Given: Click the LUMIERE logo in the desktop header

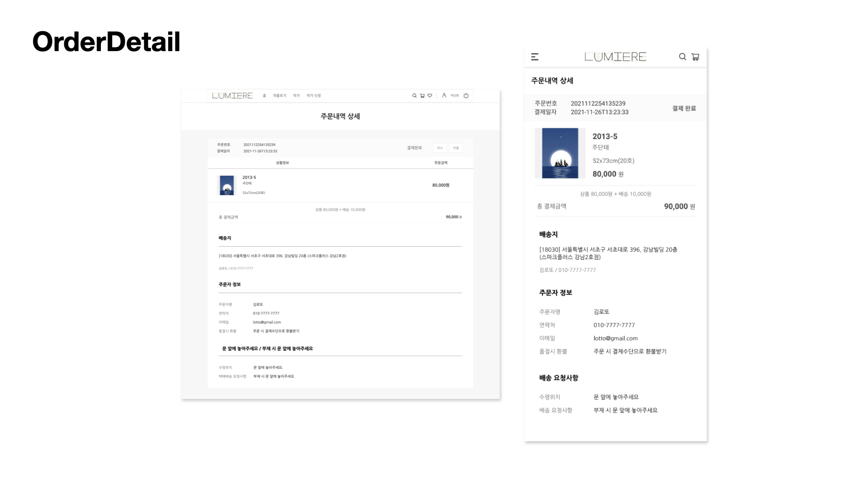Looking at the screenshot, I should tap(232, 96).
